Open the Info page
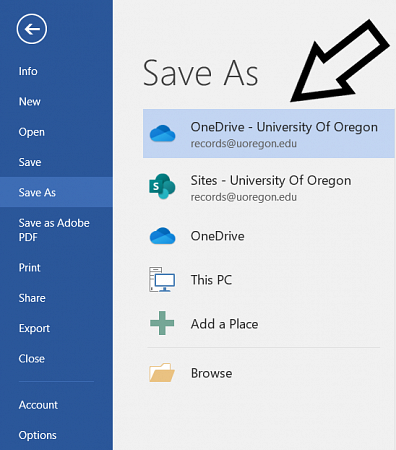The image size is (396, 450). pyautogui.click(x=28, y=71)
